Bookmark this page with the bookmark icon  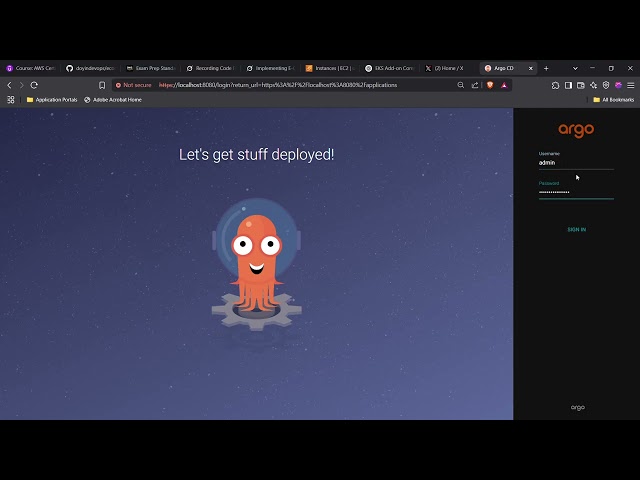point(102,85)
